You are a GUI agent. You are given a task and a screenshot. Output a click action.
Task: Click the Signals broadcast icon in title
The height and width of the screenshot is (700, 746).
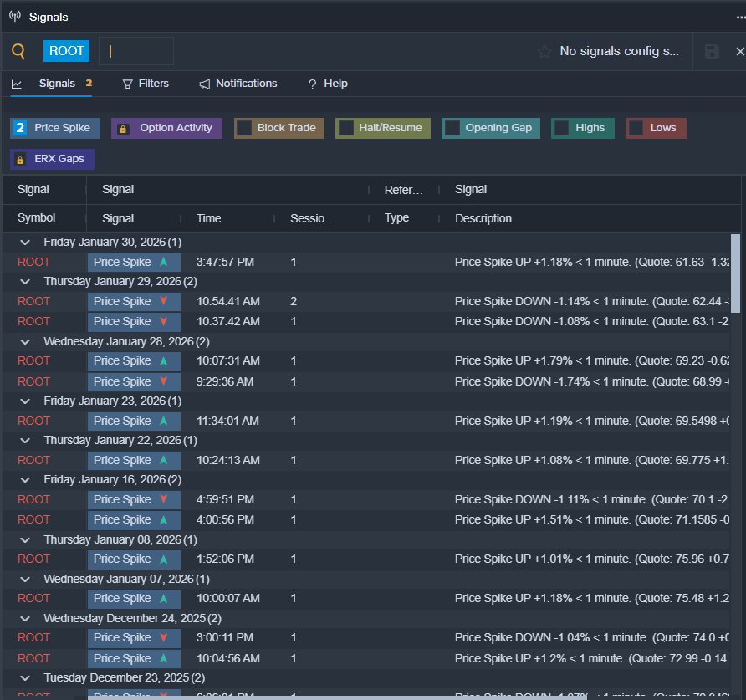click(15, 17)
